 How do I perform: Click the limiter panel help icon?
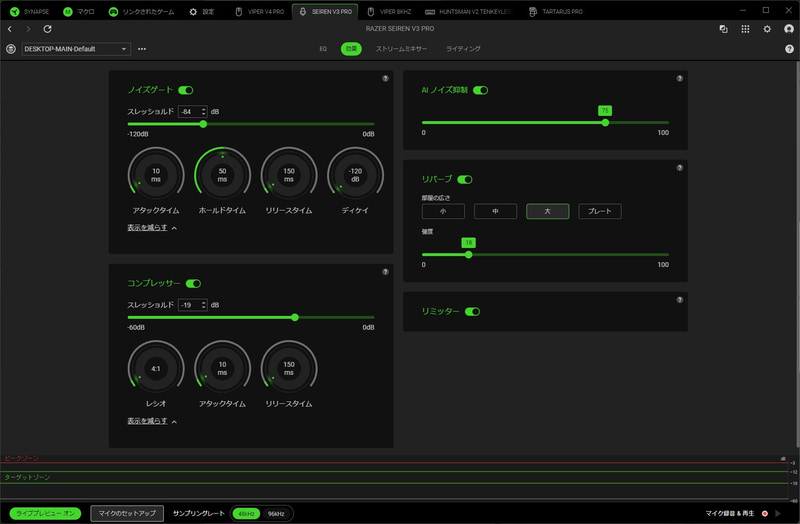[680, 300]
